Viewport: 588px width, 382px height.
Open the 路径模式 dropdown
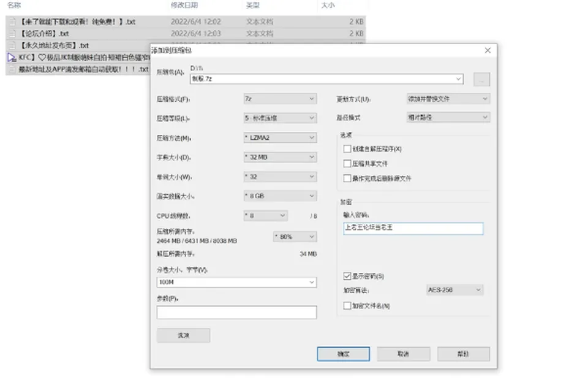(x=448, y=118)
